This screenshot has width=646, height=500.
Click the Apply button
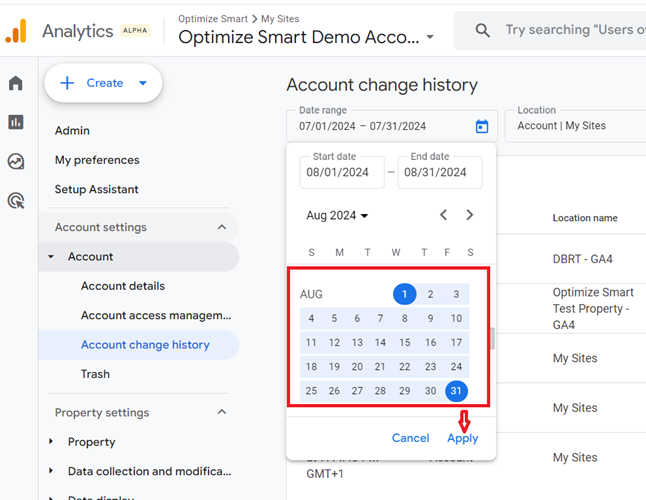463,438
